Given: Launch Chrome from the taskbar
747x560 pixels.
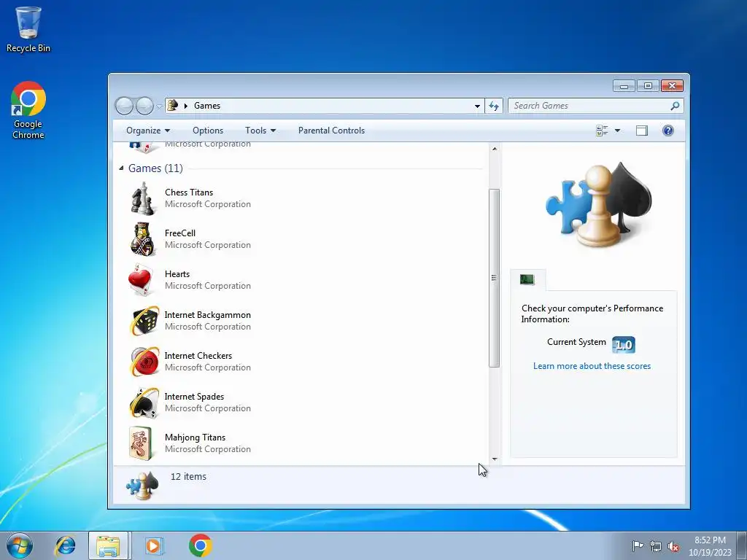Looking at the screenshot, I should 200,545.
